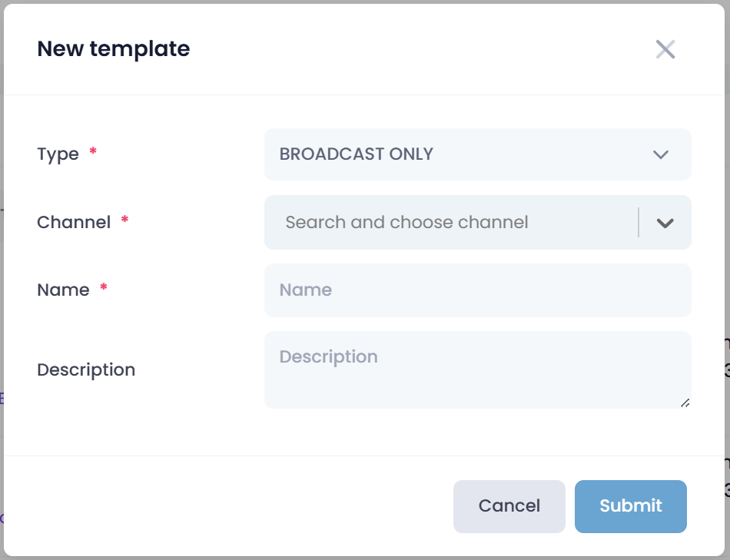Click the red asterisk beside Channel
Screen dimensions: 730x560
pos(124,221)
